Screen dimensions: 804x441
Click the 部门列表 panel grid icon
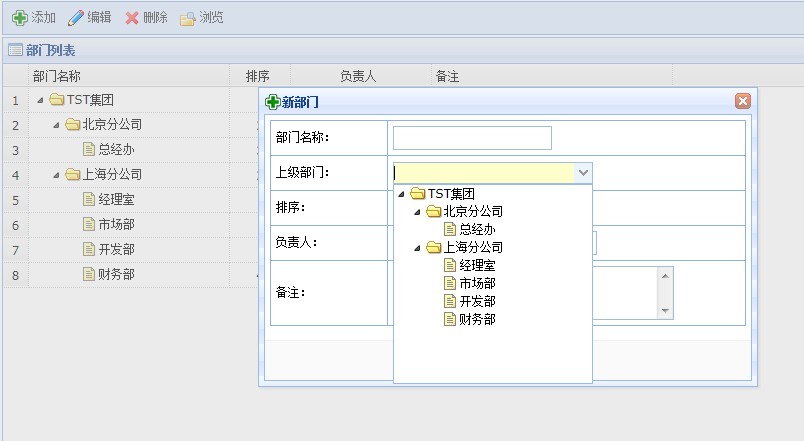coord(15,50)
